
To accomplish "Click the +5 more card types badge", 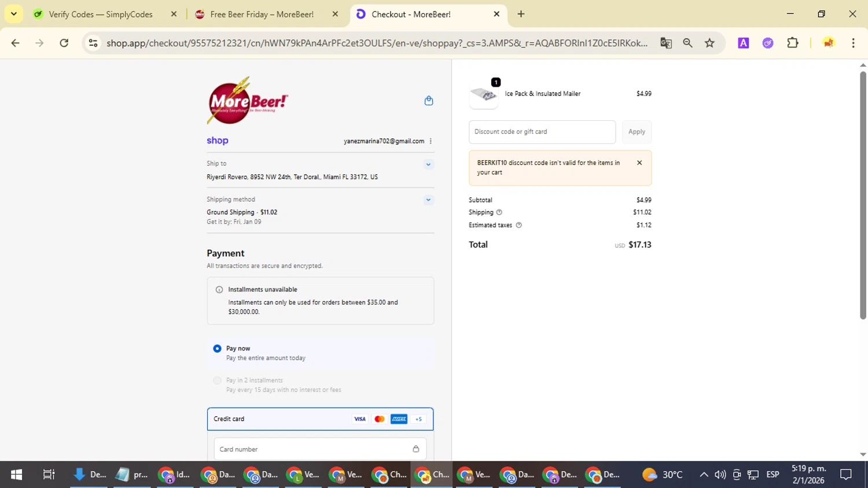I will coord(418,419).
